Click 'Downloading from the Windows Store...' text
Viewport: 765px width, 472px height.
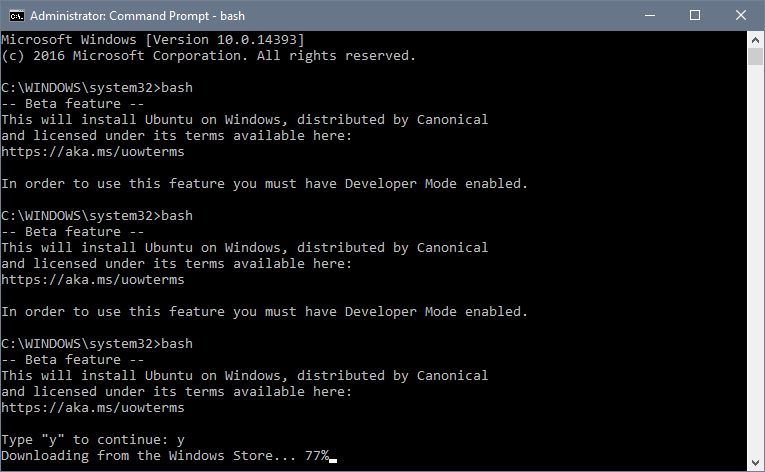coord(148,456)
